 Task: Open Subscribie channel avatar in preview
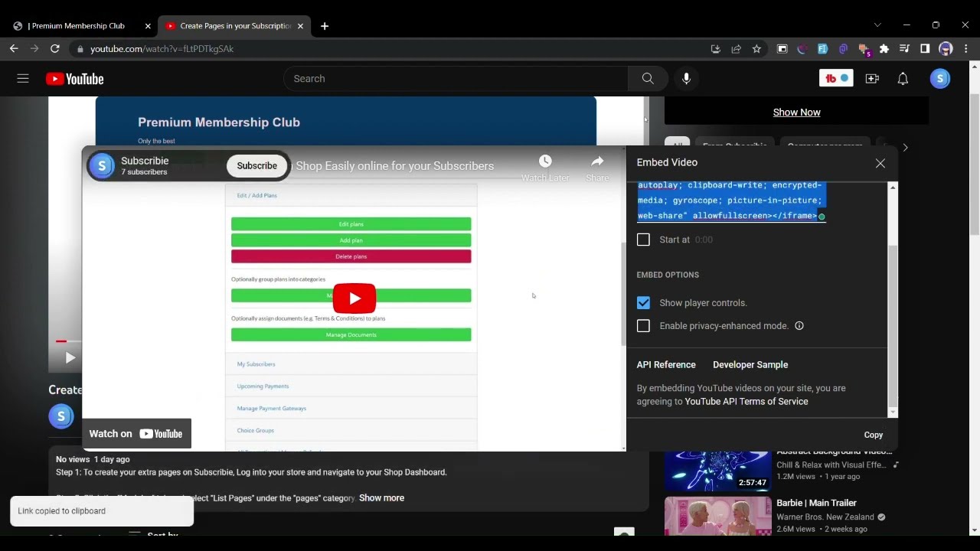[x=102, y=165]
